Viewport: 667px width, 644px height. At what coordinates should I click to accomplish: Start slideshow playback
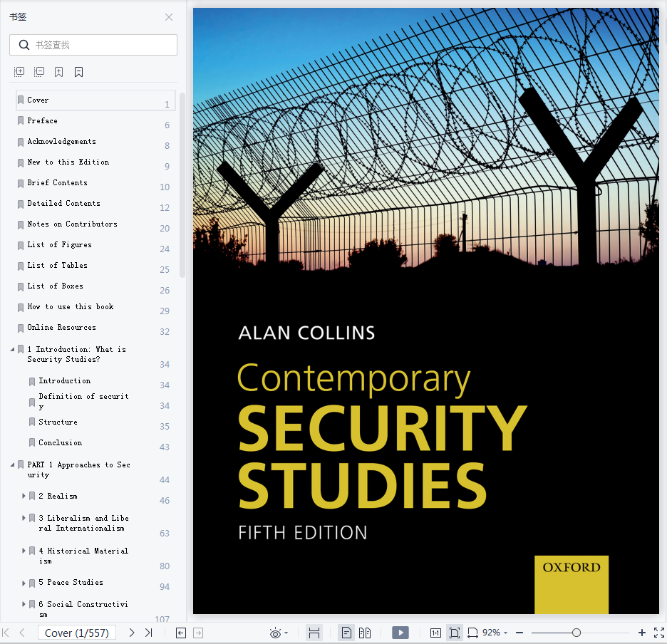click(x=400, y=633)
